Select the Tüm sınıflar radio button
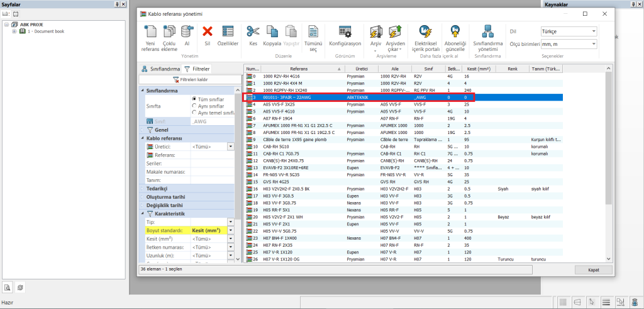This screenshot has width=644, height=309. [x=194, y=99]
